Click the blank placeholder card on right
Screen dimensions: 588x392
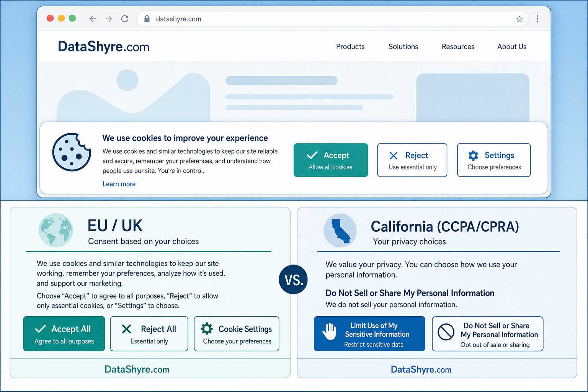pos(473,98)
